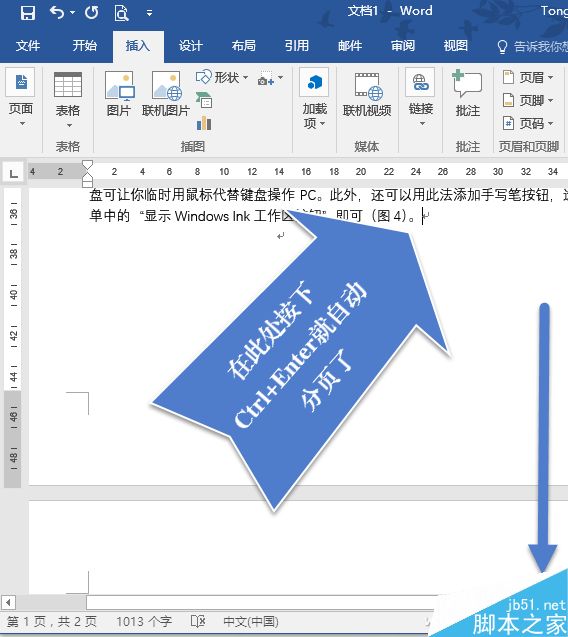Insert a SmartArt graphic
Image resolution: width=568 pixels, height=637 pixels.
(204, 100)
